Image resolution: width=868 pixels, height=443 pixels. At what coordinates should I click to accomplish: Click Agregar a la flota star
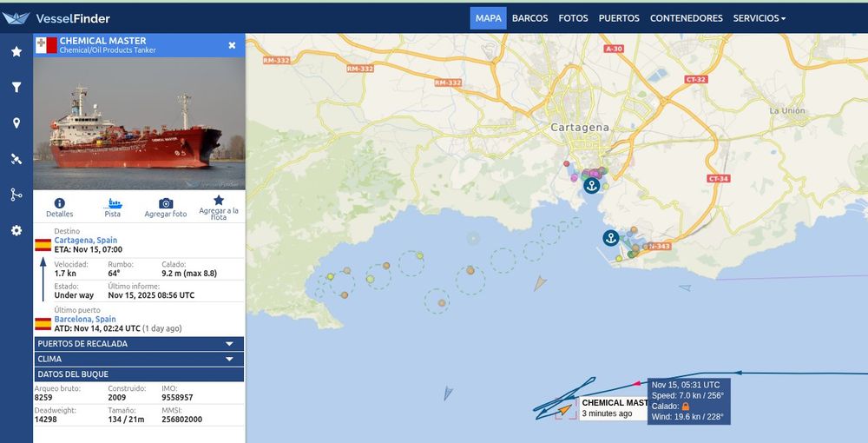point(219,208)
